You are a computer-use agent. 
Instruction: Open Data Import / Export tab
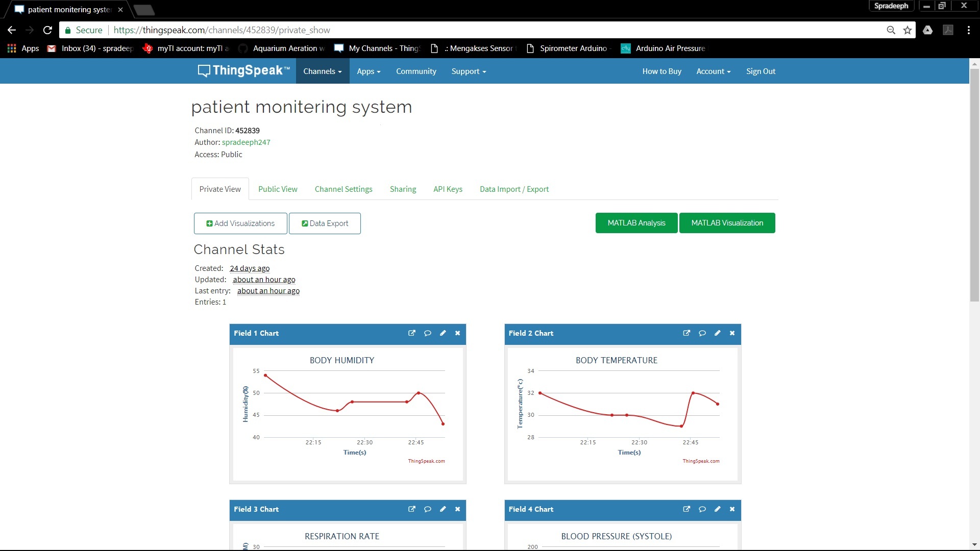514,189
